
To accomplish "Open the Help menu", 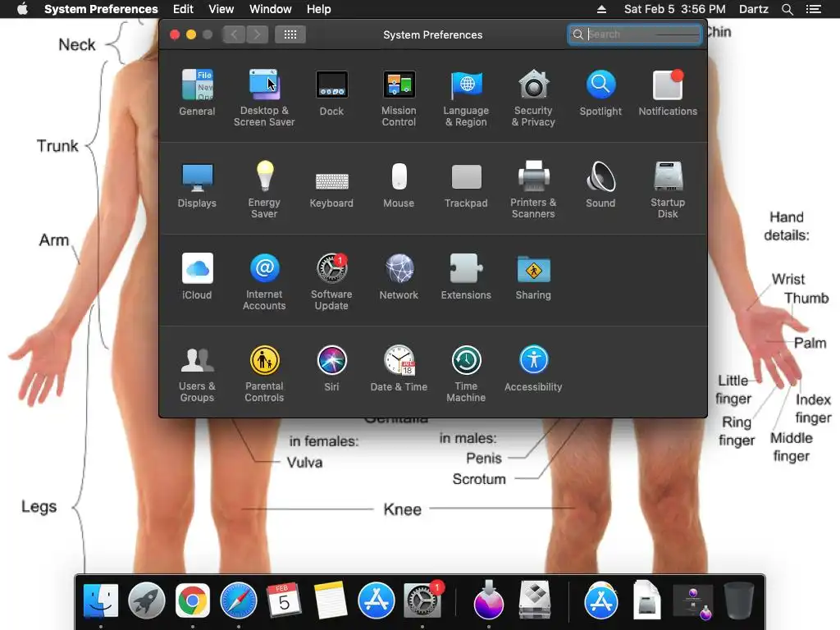I will click(x=319, y=9).
